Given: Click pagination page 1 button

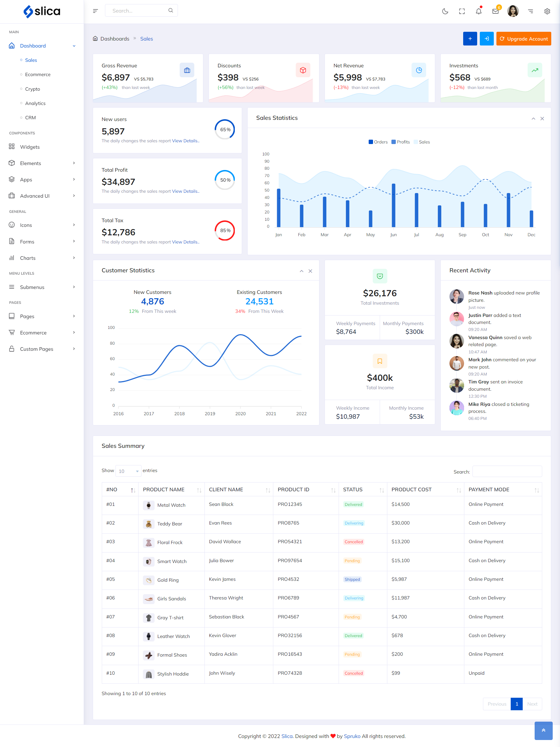Looking at the screenshot, I should [517, 704].
